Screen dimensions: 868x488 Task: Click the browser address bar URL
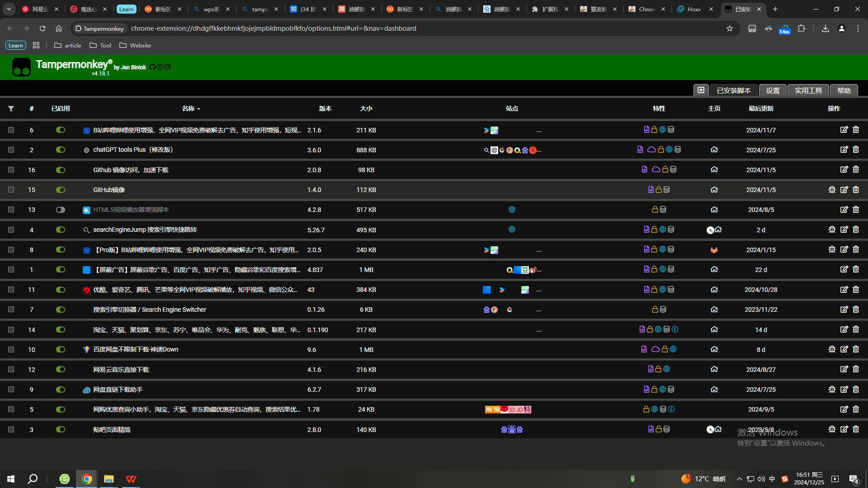[x=274, y=28]
